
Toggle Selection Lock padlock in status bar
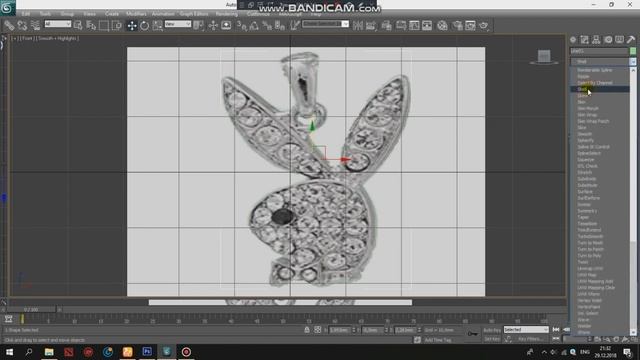(x=307, y=330)
